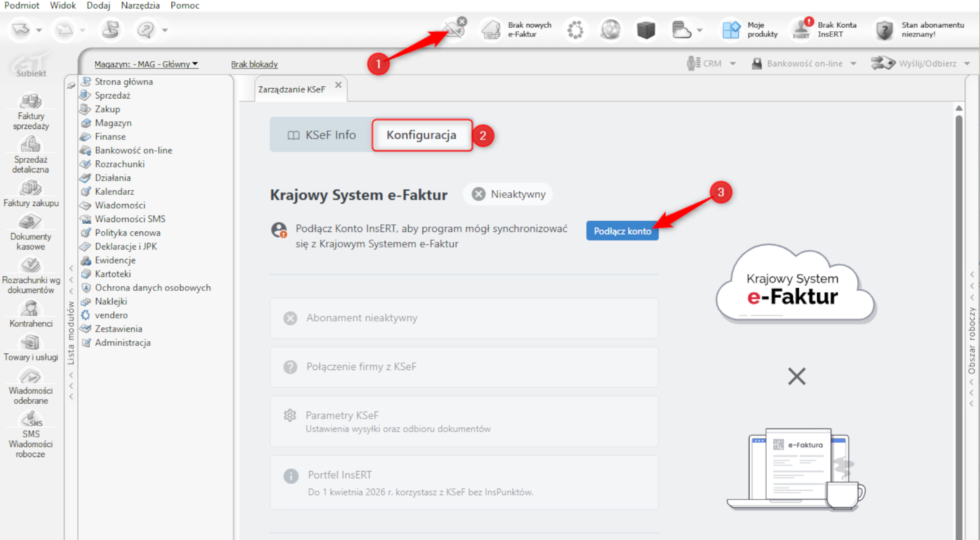This screenshot has height=540, width=980.
Task: Click Brak nowych e-Faktur toolbar icon
Action: pyautogui.click(x=491, y=29)
